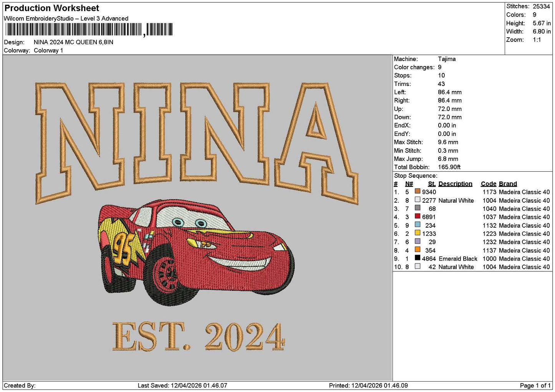Viewport: 555px width, 392px height.
Task: Click thread code 1040
Action: pyautogui.click(x=489, y=209)
